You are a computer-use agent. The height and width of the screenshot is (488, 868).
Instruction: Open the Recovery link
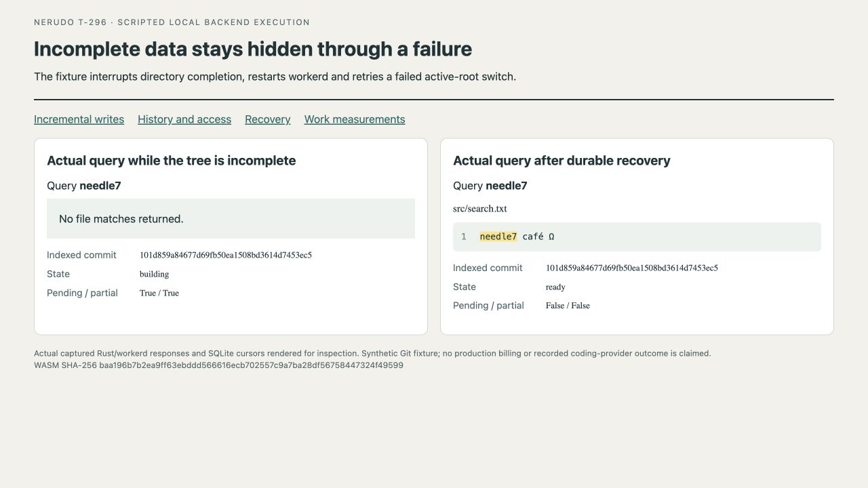pos(267,119)
